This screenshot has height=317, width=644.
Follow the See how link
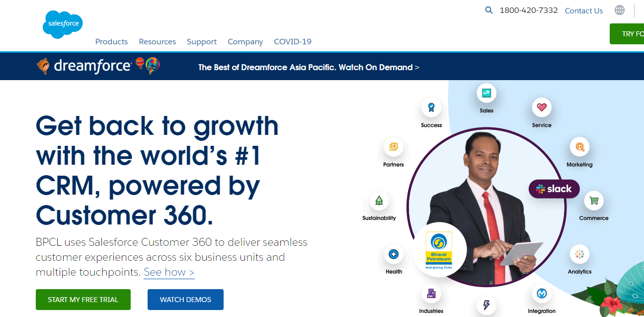[169, 272]
